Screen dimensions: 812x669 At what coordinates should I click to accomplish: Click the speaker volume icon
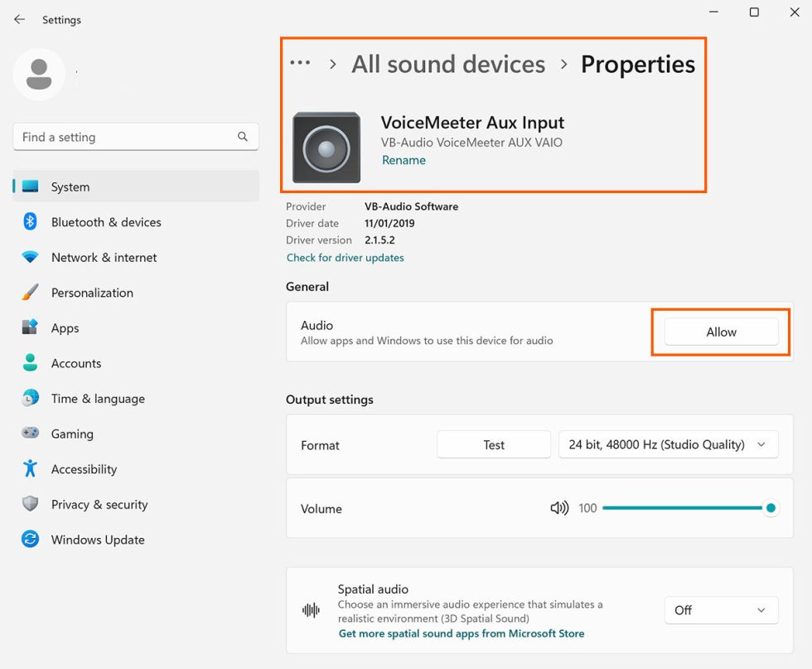click(x=559, y=508)
